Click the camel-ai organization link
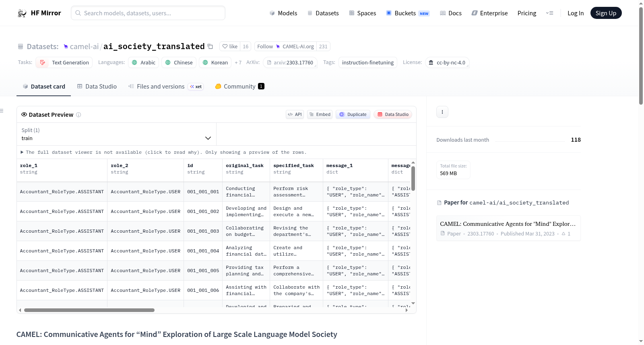 (x=84, y=46)
